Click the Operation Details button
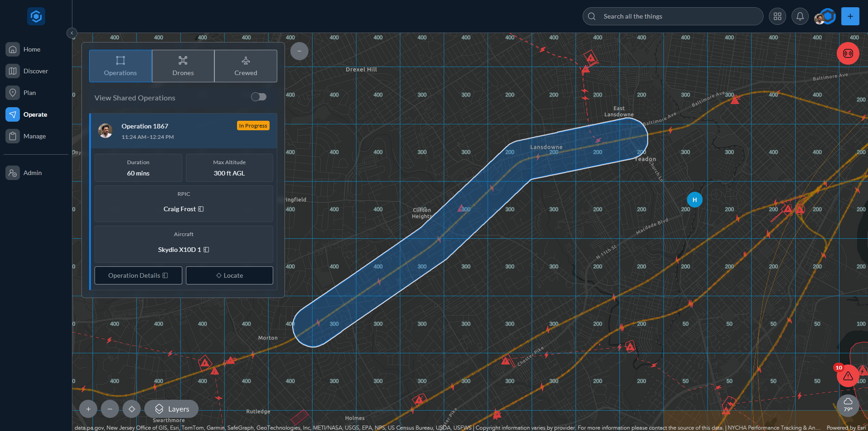Image resolution: width=868 pixels, height=431 pixels. click(x=138, y=275)
